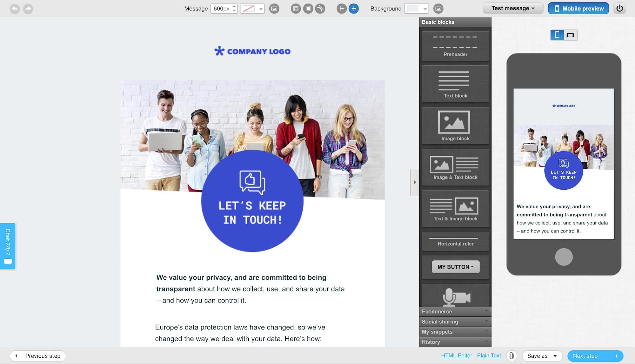Switch preview to portrait phone orientation
The width and height of the screenshot is (635, 364).
(557, 35)
